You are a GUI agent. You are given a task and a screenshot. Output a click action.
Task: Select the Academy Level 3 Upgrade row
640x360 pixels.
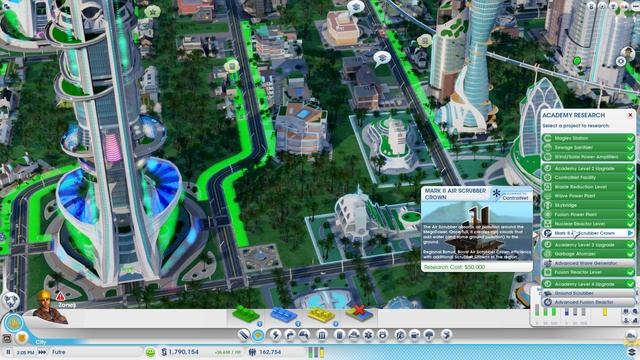click(x=588, y=244)
